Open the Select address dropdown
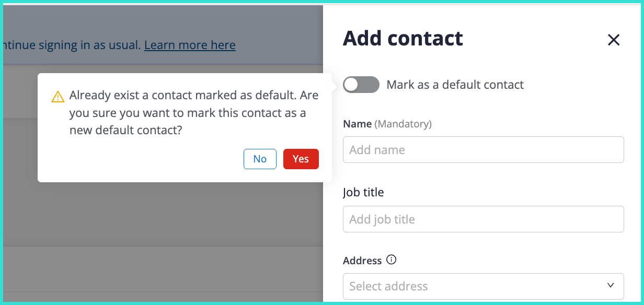Image resolution: width=644 pixels, height=305 pixels. [483, 286]
